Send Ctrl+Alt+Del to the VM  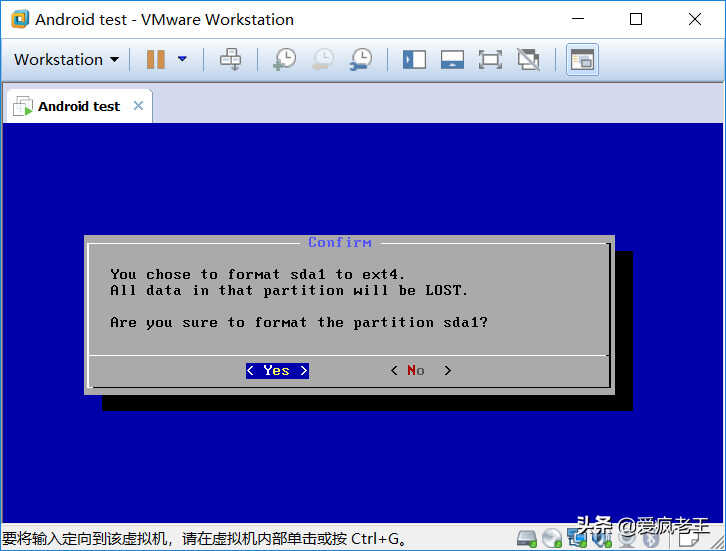click(230, 59)
